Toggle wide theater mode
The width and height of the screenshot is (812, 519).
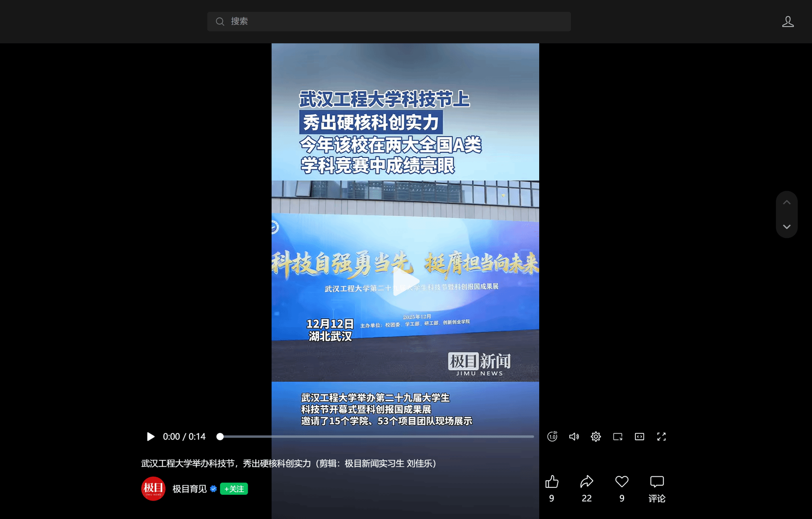point(640,437)
